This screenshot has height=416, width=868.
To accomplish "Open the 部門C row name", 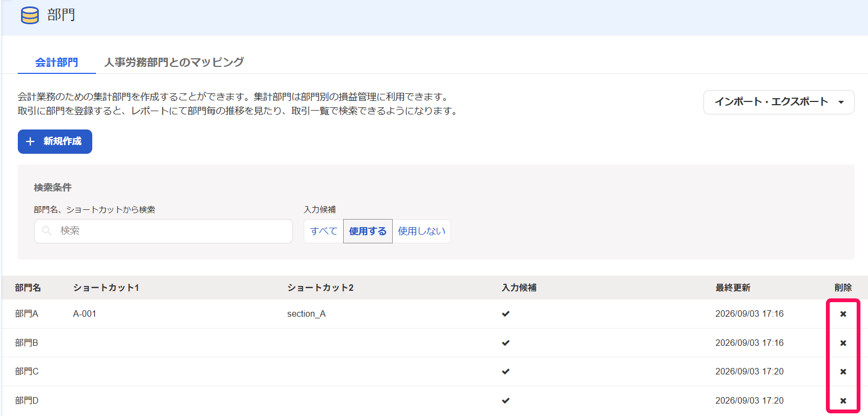I will click(27, 372).
